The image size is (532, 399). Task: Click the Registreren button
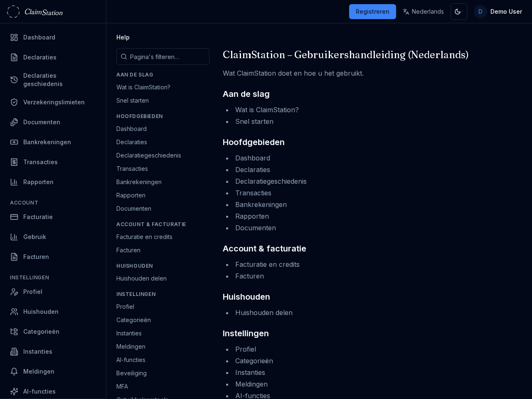click(372, 12)
